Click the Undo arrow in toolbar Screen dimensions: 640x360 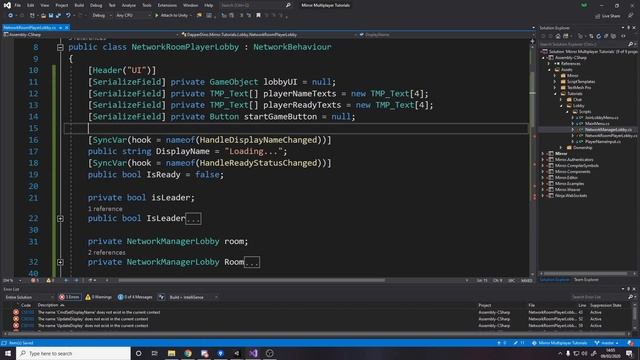click(68, 16)
